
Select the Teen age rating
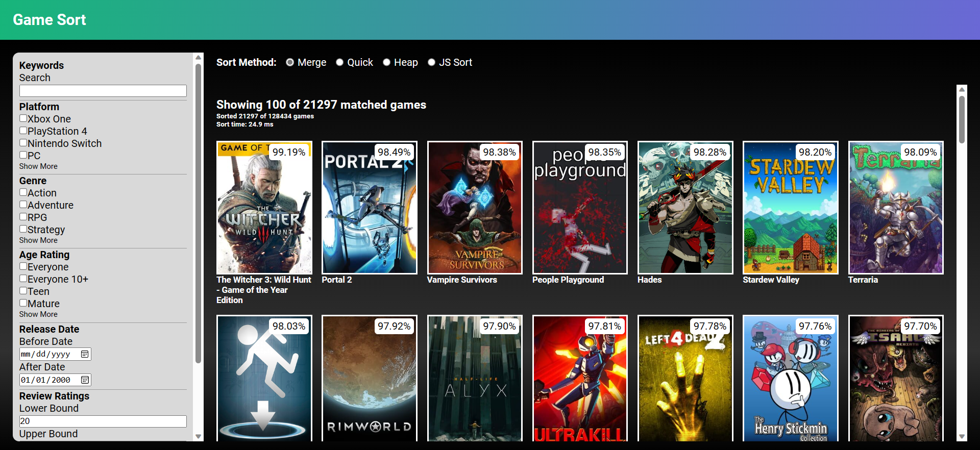pyautogui.click(x=23, y=291)
